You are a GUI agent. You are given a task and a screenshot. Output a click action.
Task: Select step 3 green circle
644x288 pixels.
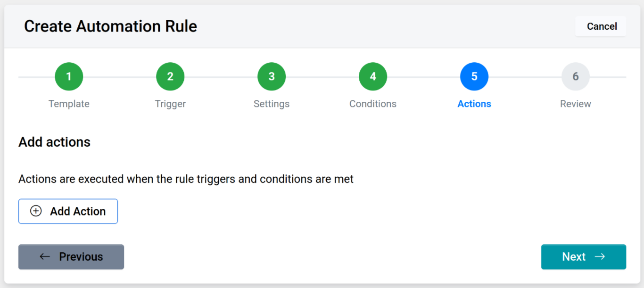click(x=272, y=76)
